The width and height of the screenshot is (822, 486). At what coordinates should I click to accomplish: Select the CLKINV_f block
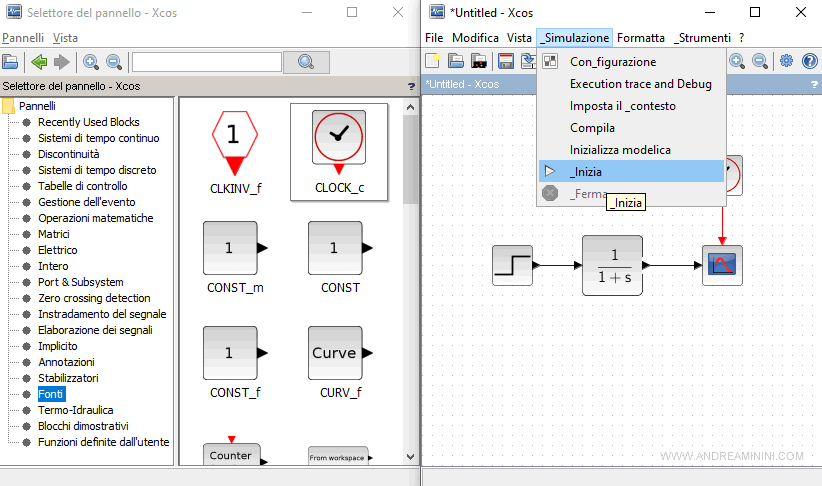[x=235, y=152]
